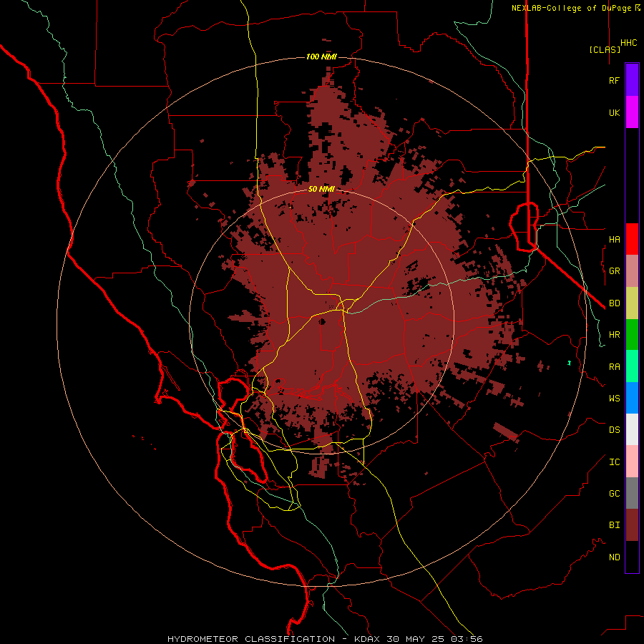This screenshot has width=644, height=644.
Task: Click the [CLAS] unit label
Action: (x=605, y=49)
